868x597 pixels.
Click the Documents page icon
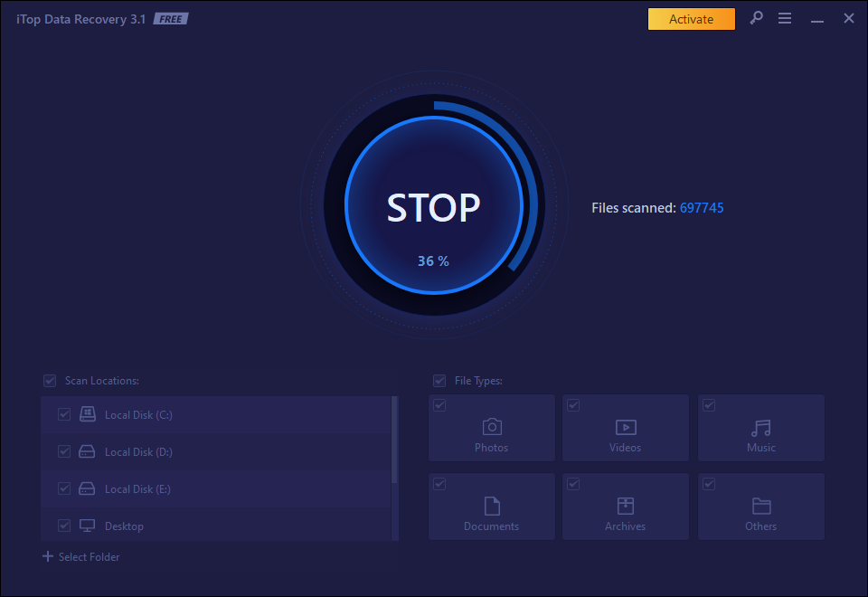[491, 506]
